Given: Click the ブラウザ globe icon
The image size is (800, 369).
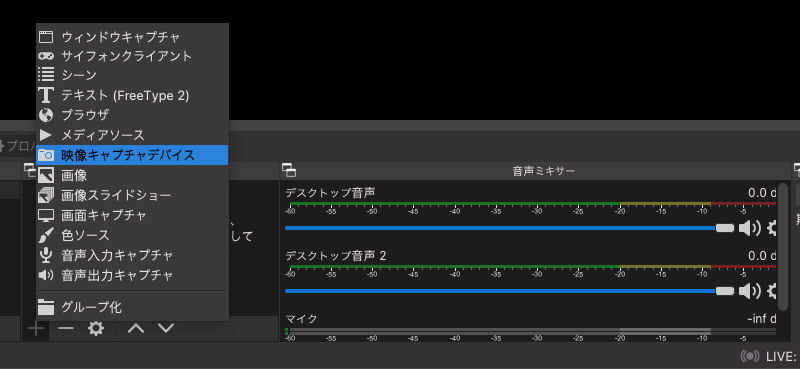Looking at the screenshot, I should pos(46,115).
